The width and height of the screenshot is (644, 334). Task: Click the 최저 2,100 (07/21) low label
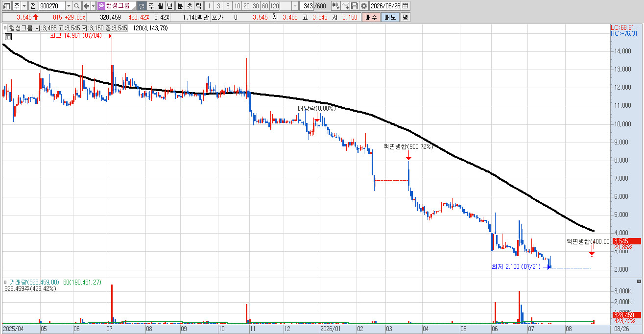[517, 267]
